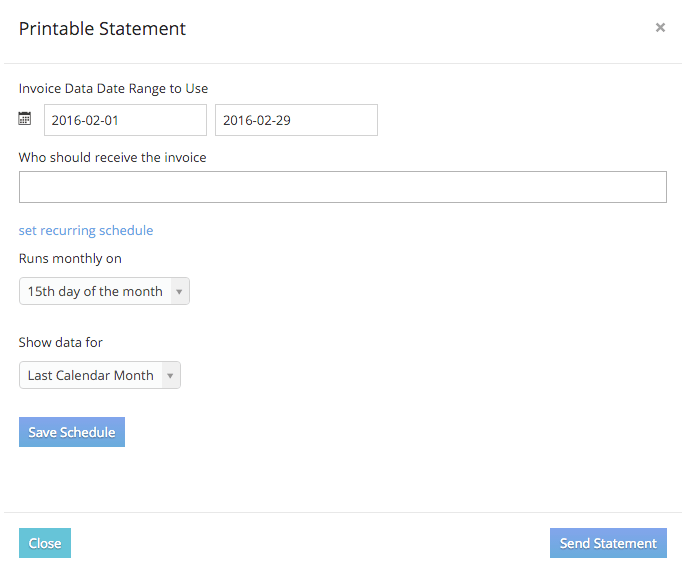Image resolution: width=686 pixels, height=585 pixels.
Task: Click the teal Close button
Action: coord(45,543)
